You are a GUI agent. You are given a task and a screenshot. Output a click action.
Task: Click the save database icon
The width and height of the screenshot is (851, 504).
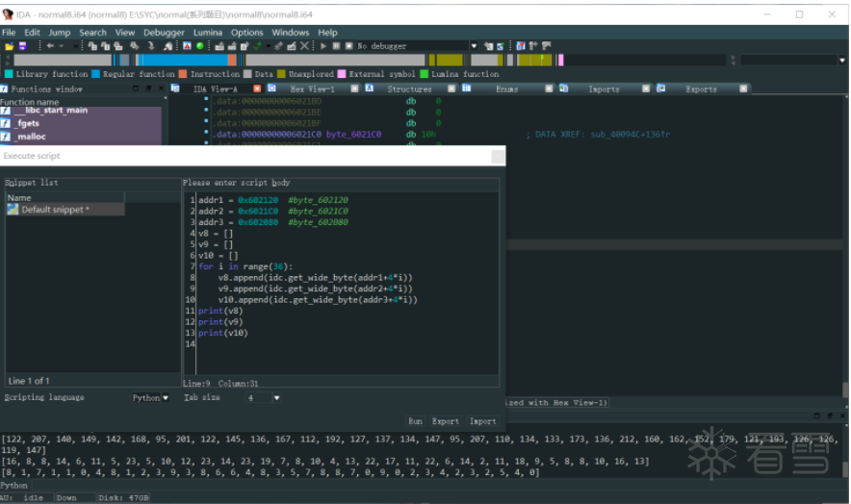click(x=21, y=46)
